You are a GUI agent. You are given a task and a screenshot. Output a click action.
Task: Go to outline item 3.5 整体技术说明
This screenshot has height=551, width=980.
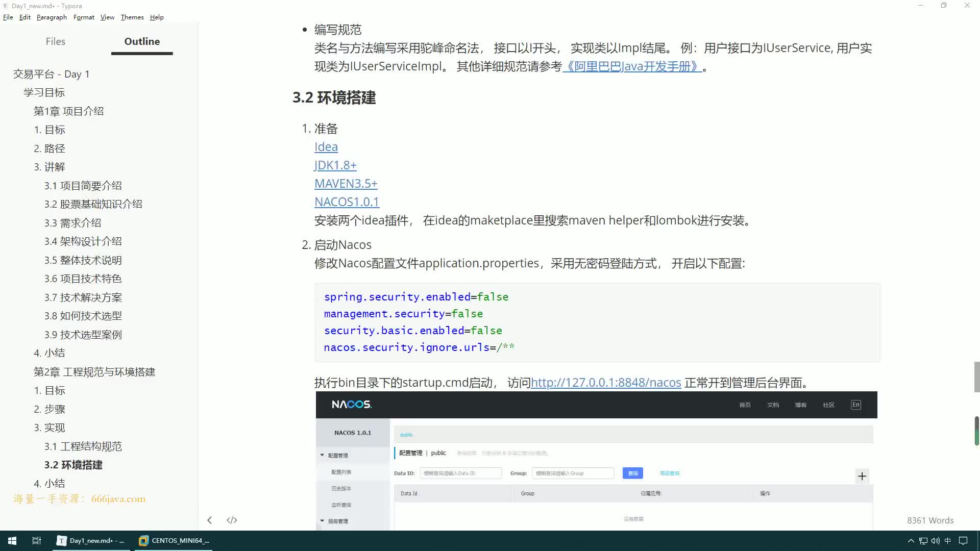tap(83, 260)
